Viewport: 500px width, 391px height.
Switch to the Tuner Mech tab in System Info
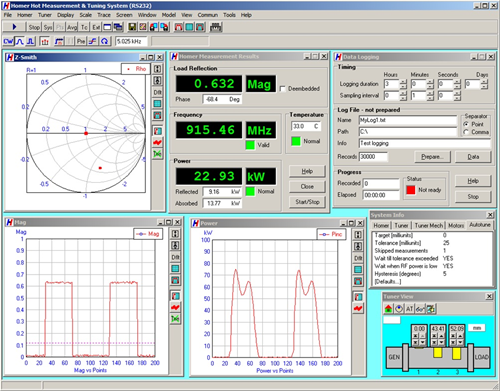coord(429,226)
